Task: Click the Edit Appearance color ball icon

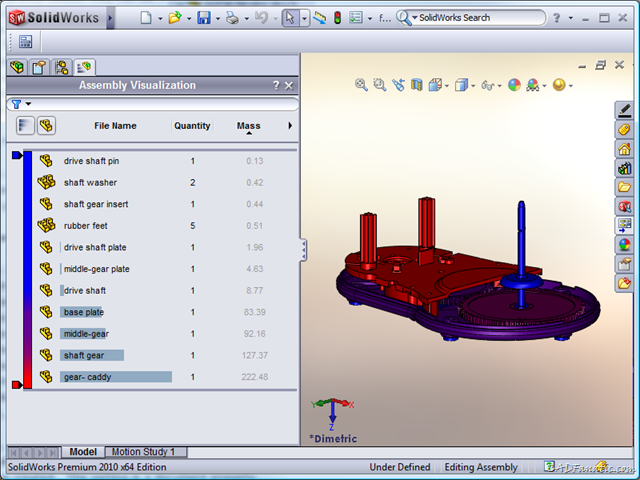Action: pos(514,85)
